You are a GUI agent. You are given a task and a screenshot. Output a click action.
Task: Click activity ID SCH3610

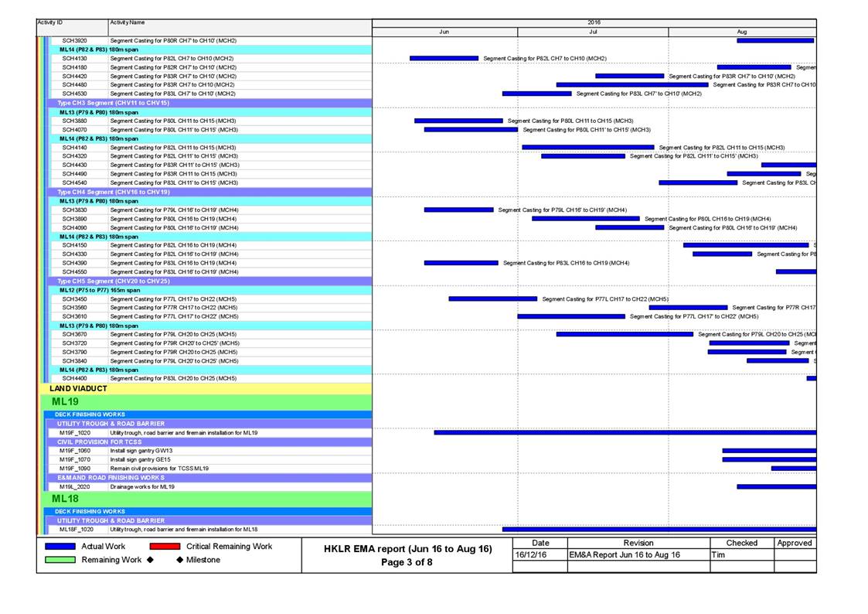[74, 317]
